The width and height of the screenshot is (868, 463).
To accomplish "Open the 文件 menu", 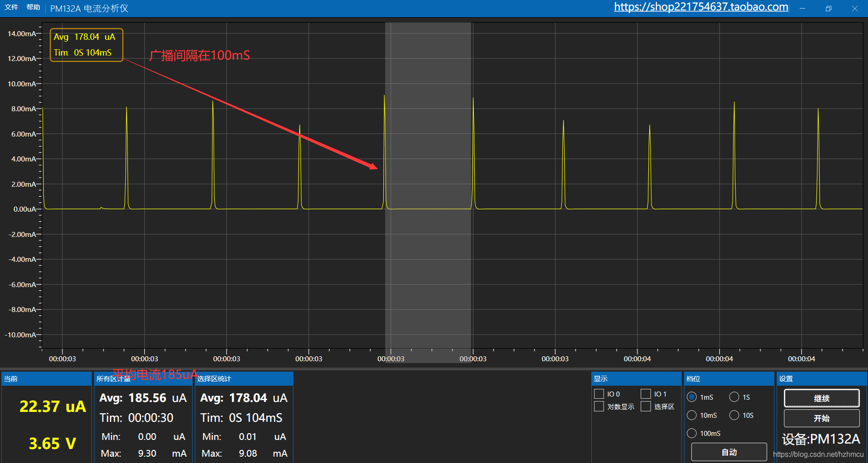I will point(11,7).
